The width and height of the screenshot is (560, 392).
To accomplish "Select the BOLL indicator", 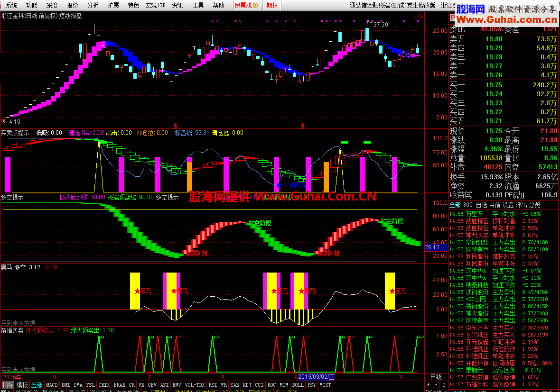I will (x=298, y=385).
